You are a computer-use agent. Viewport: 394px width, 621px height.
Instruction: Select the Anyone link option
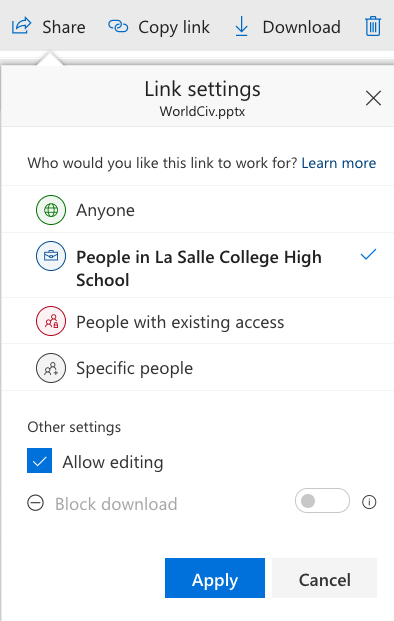pos(198,210)
